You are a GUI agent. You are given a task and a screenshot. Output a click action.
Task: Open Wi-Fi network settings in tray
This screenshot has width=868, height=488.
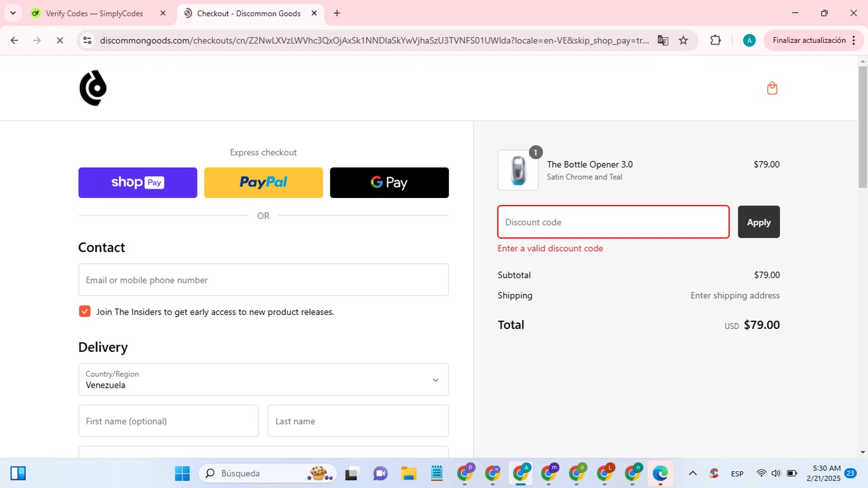(x=761, y=474)
